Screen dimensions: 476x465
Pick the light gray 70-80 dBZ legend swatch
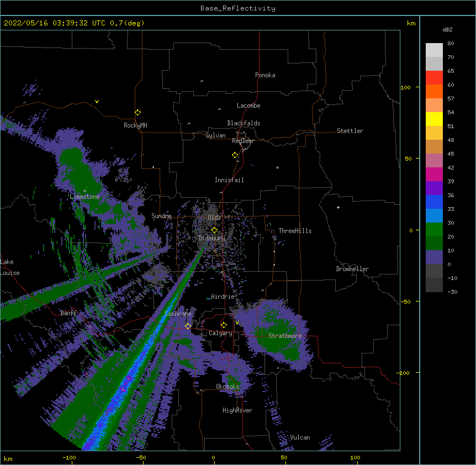pos(434,50)
